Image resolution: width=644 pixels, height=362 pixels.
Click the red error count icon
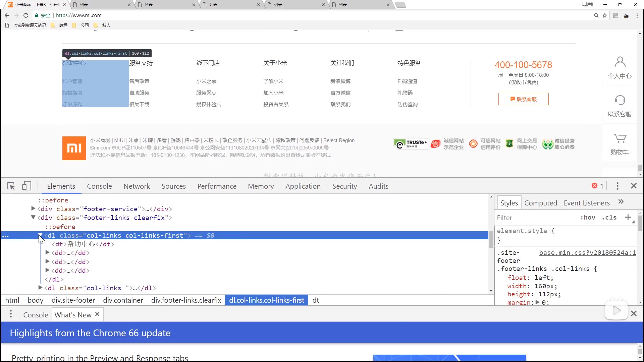594,186
